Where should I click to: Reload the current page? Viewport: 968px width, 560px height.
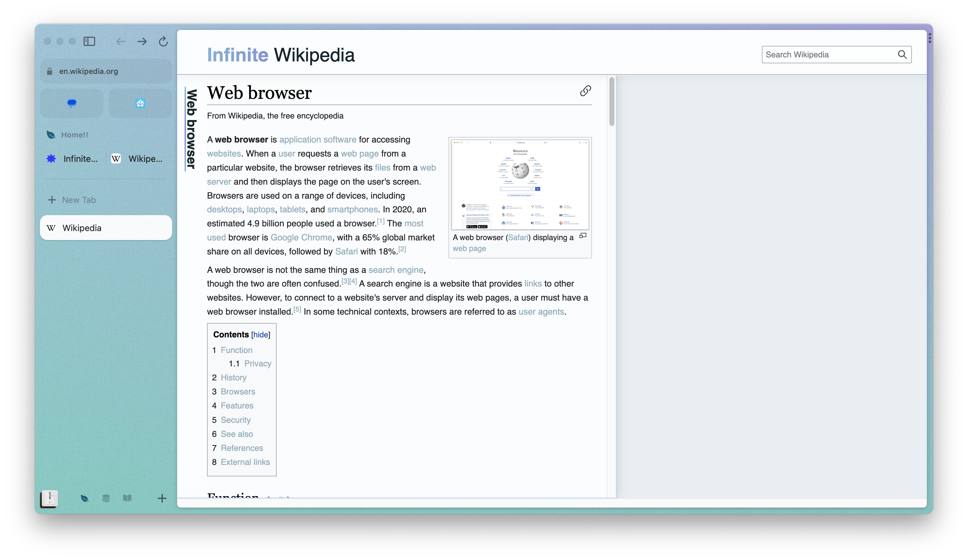(163, 41)
